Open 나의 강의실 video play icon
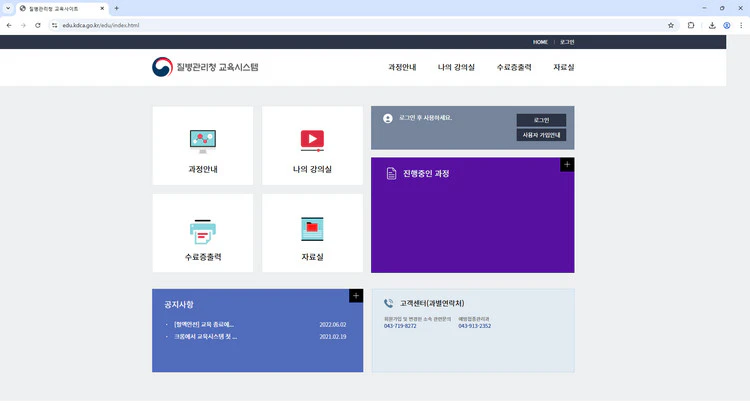The width and height of the screenshot is (750, 403). [312, 140]
